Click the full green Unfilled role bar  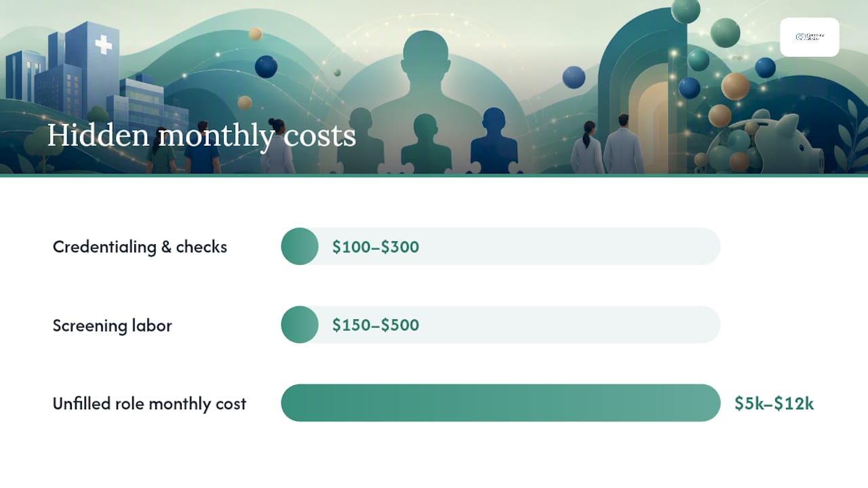500,403
